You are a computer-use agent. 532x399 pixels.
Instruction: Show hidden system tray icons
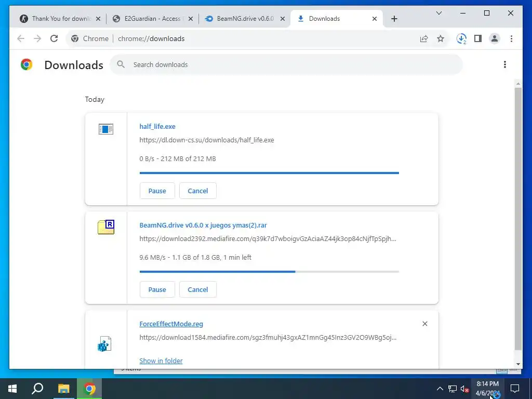pyautogui.click(x=440, y=389)
